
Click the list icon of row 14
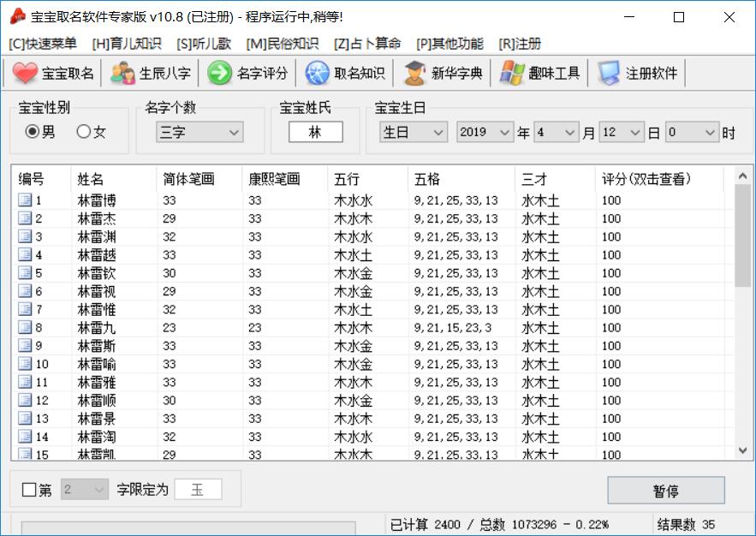[x=25, y=436]
